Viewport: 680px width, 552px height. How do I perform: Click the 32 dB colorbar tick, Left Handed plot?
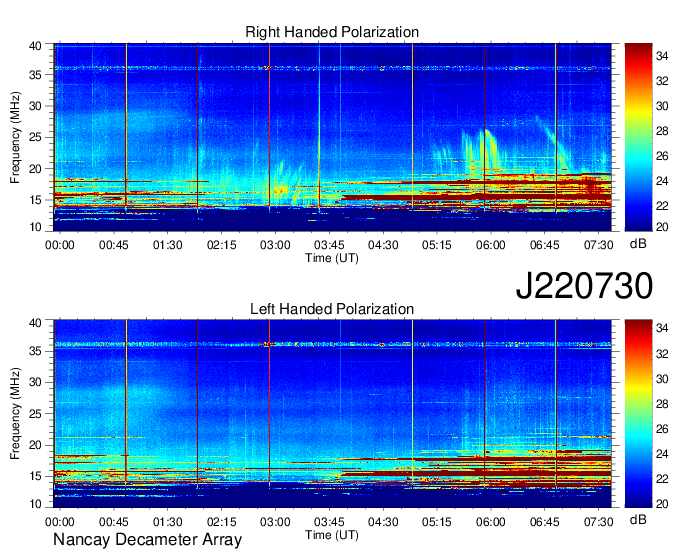tap(662, 354)
